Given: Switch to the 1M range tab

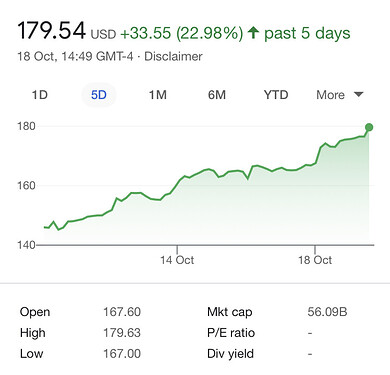Looking at the screenshot, I should (x=158, y=95).
